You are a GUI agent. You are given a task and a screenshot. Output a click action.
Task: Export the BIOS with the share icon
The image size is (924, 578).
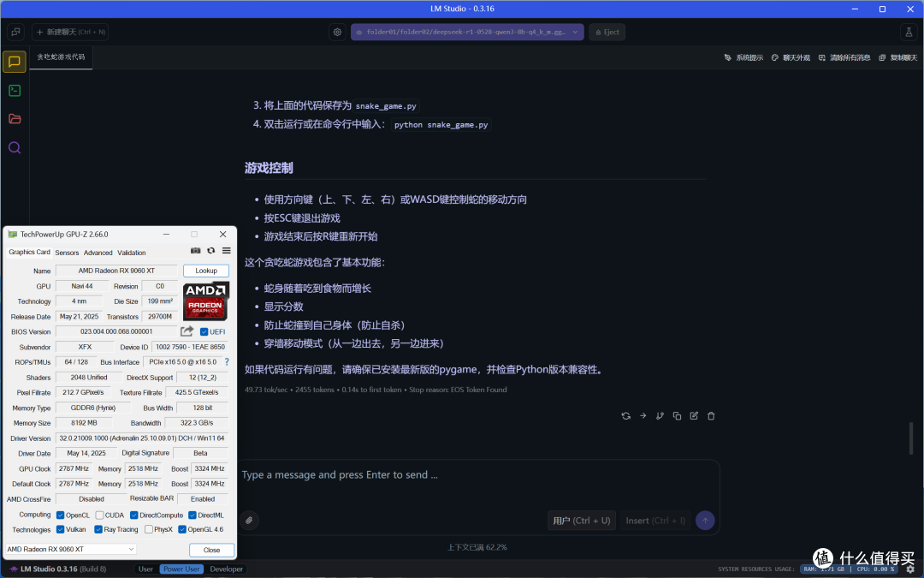coord(187,331)
